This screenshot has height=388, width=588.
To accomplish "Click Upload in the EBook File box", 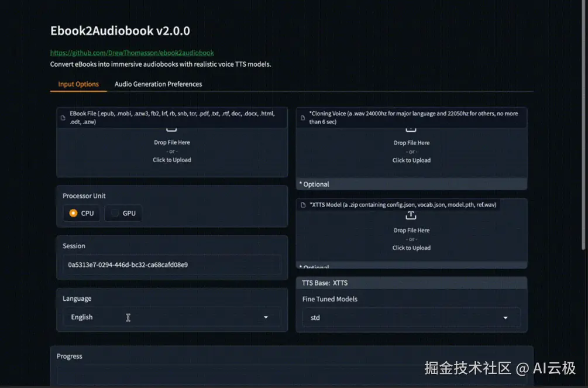I will point(172,160).
